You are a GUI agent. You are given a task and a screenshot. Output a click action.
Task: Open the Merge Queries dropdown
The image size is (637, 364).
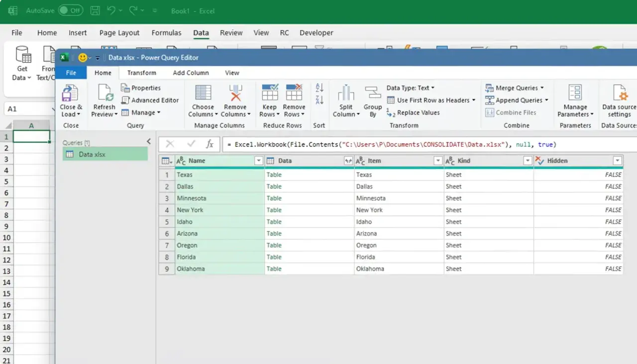[x=515, y=88]
